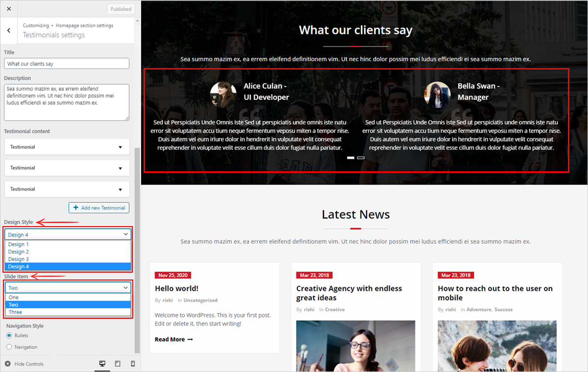588x372 pixels.
Task: Switch preview to desktop device icon
Action: click(x=102, y=364)
